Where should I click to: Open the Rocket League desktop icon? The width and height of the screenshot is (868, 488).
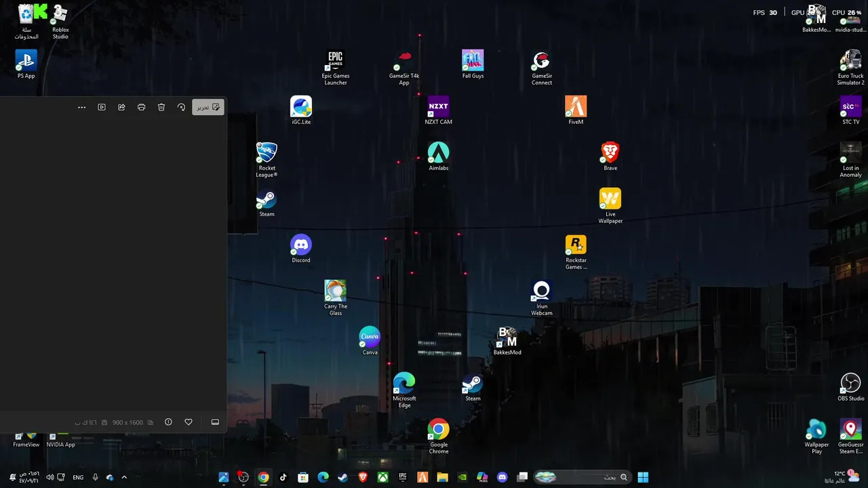267,160
